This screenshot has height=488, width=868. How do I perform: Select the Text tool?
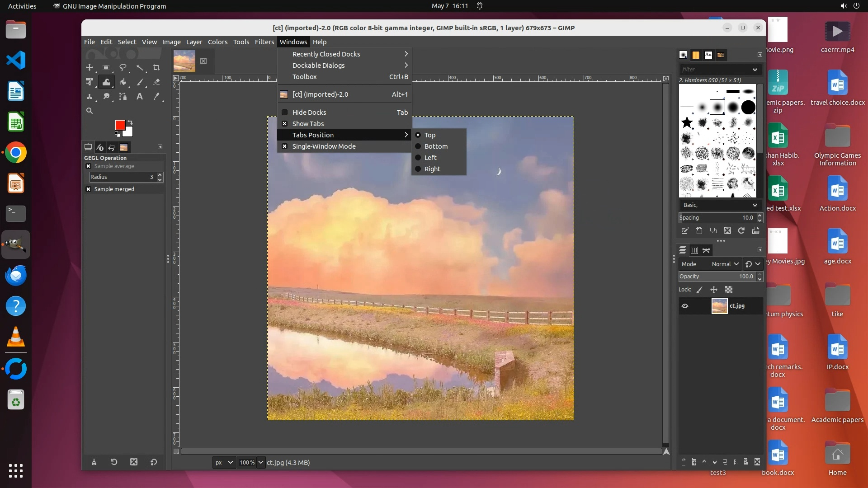pyautogui.click(x=140, y=97)
